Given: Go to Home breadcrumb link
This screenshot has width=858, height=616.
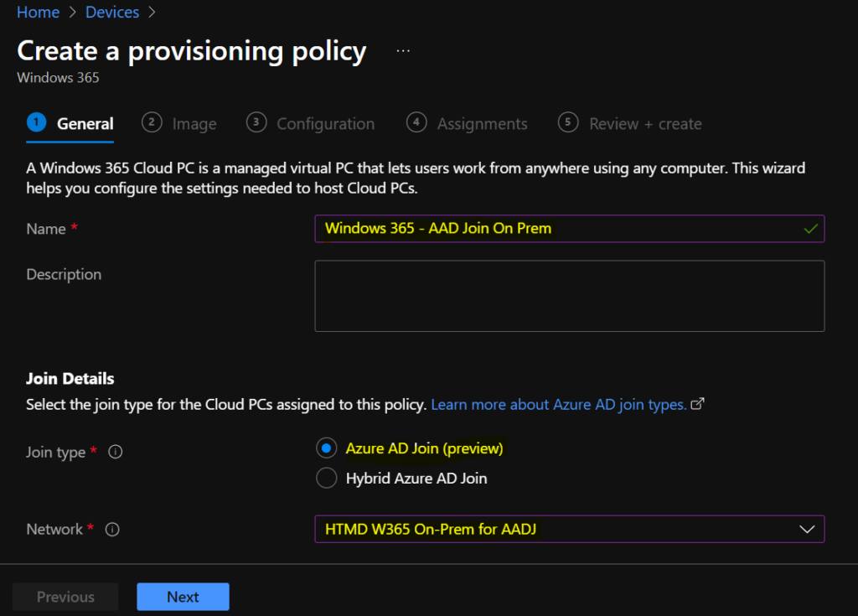Looking at the screenshot, I should (39, 12).
